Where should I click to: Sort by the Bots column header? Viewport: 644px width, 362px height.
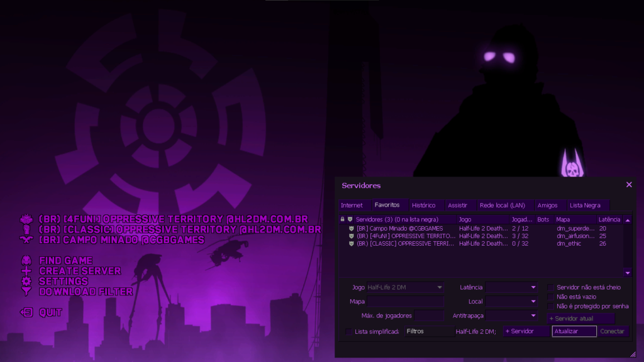(x=543, y=219)
